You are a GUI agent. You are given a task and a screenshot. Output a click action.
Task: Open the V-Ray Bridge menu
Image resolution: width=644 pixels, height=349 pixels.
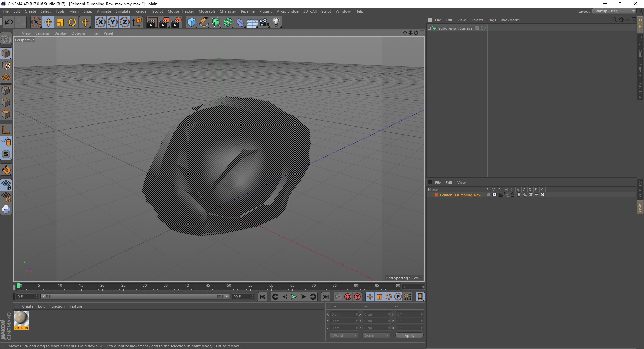pos(287,11)
